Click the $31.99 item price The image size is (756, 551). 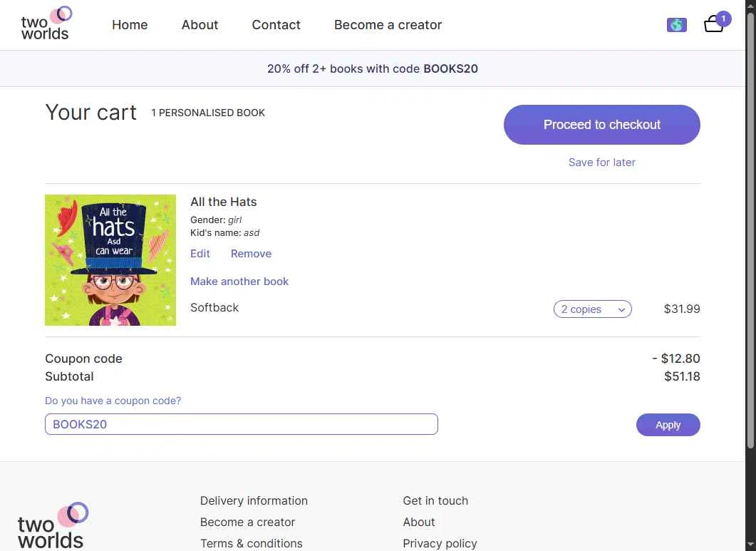682,309
